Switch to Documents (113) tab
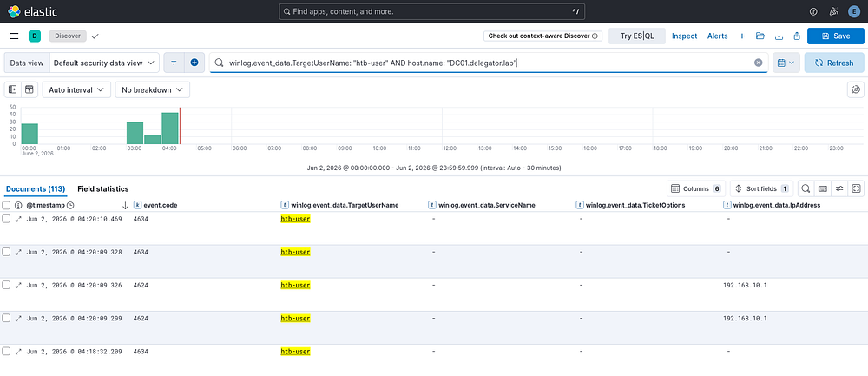868x376 pixels. (36, 188)
